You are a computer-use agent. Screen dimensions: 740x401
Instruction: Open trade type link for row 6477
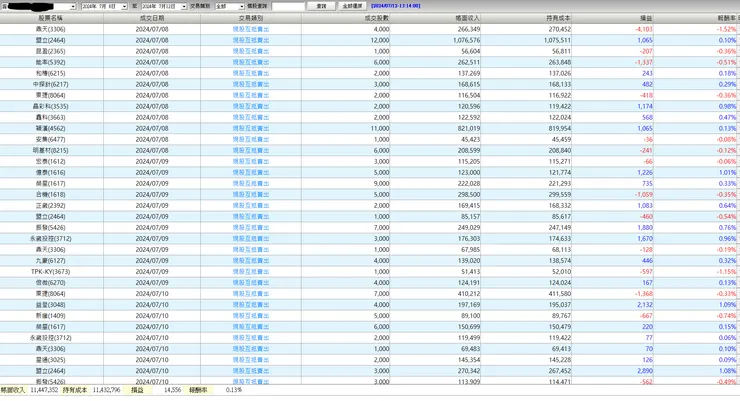point(251,139)
